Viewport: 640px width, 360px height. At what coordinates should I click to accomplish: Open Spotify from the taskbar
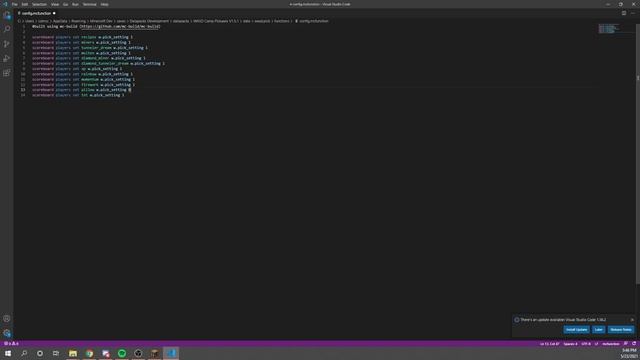click(122, 353)
